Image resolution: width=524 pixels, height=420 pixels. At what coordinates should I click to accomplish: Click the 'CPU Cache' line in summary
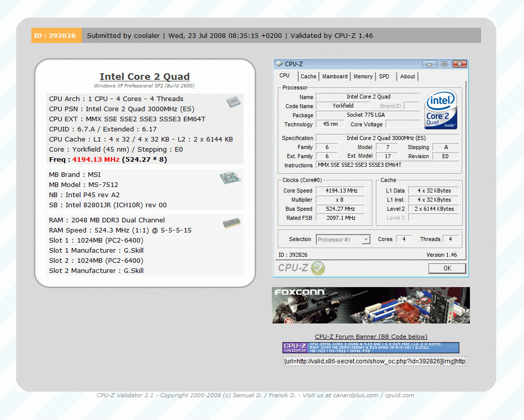[x=141, y=139]
